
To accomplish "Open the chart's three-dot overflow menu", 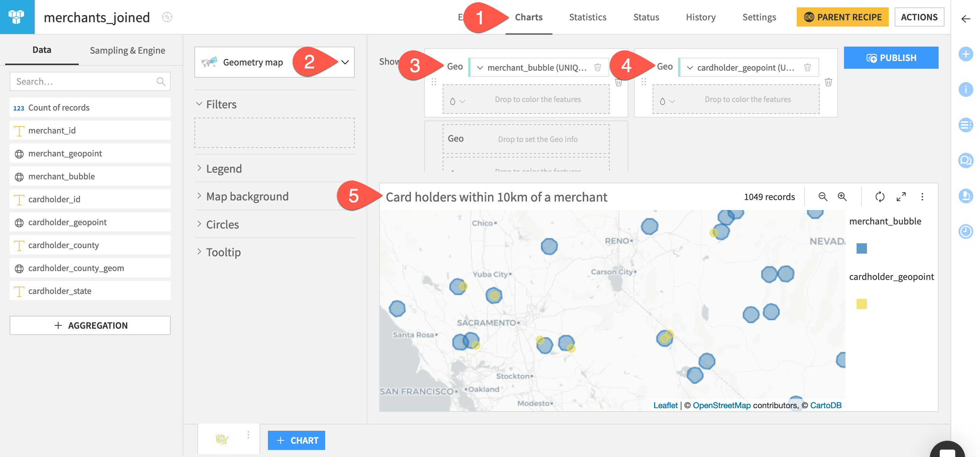I will (x=922, y=197).
